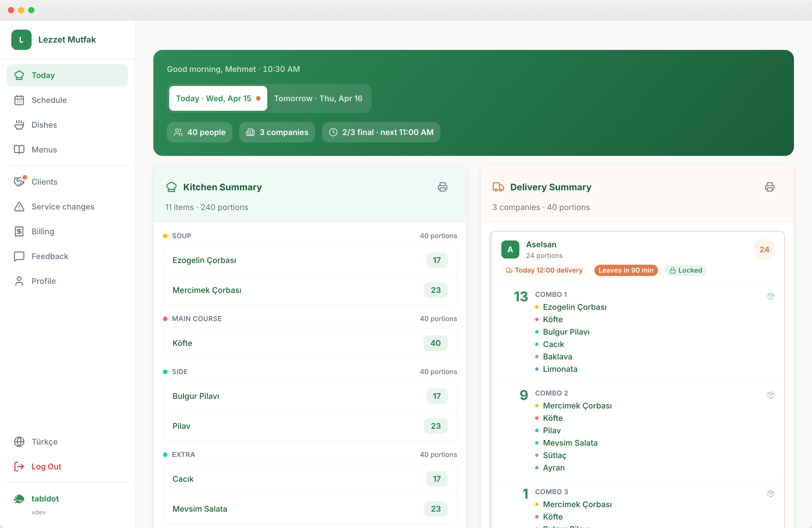Click the COMBO 1 heading

[551, 294]
